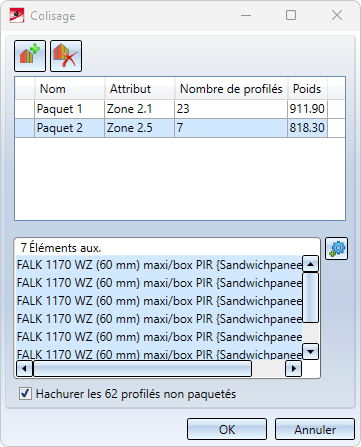Sort by the Poids column header

point(307,89)
